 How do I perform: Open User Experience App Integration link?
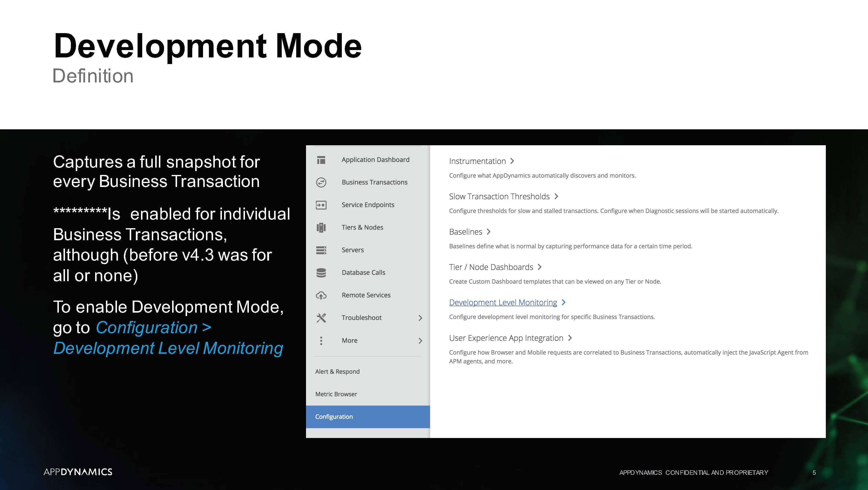pyautogui.click(x=506, y=338)
